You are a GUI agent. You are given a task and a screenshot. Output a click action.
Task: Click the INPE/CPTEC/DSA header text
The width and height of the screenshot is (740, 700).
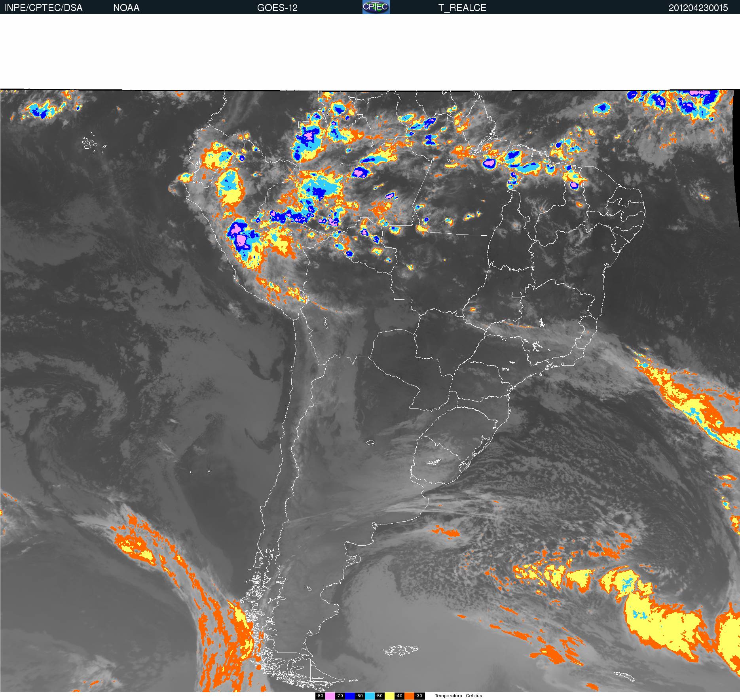43,8
